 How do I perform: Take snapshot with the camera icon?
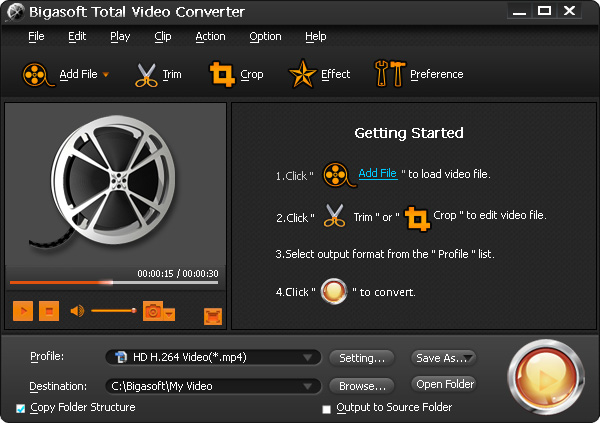(153, 311)
